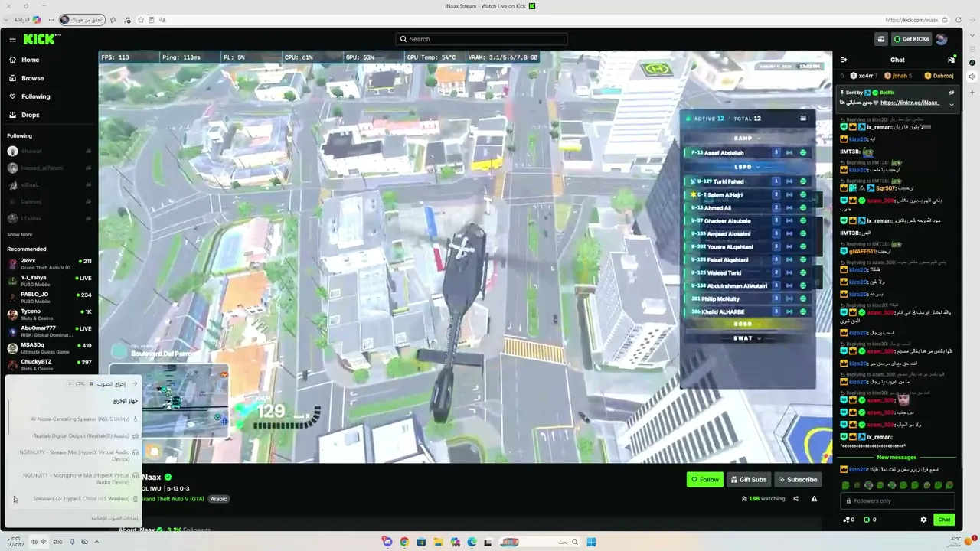Open recommended channel PABLO_JO
Viewport: 980px width, 551px height.
point(49,298)
